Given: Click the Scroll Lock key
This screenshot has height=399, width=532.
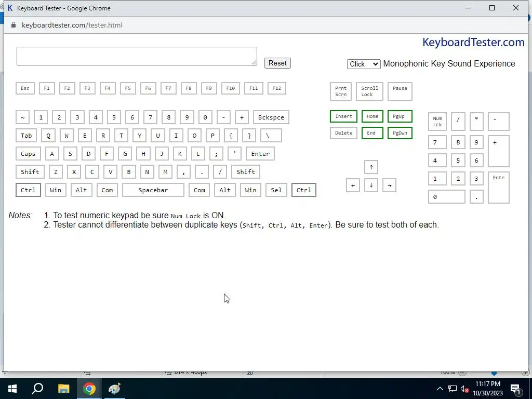Looking at the screenshot, I should coord(369,91).
